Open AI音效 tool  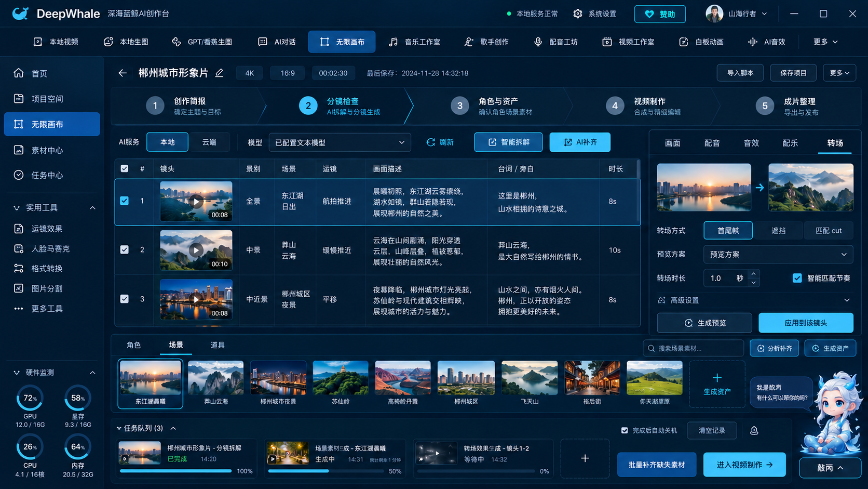766,42
